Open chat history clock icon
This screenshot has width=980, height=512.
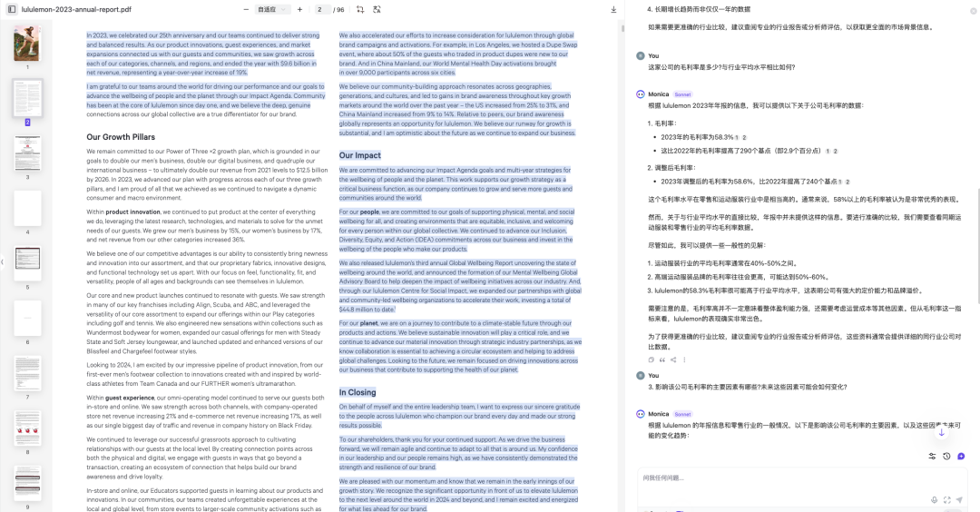tap(946, 457)
